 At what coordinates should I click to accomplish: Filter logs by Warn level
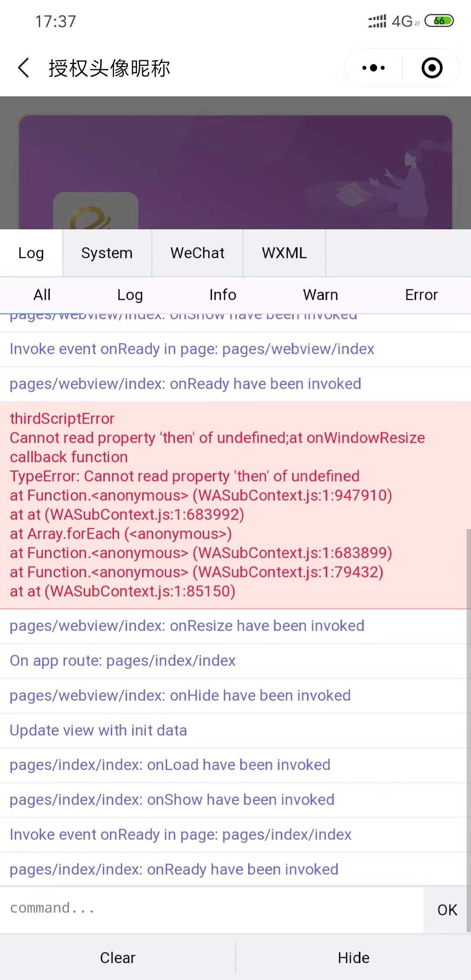point(321,295)
